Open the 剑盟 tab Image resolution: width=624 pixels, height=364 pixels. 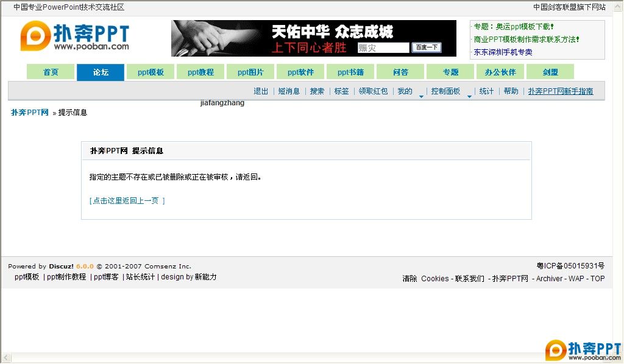click(550, 72)
